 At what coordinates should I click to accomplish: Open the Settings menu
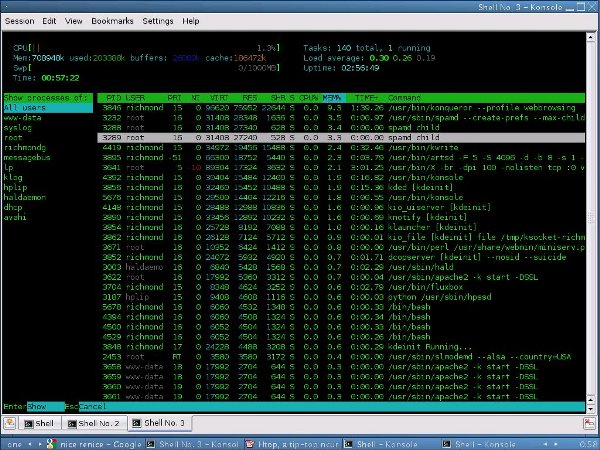[157, 20]
